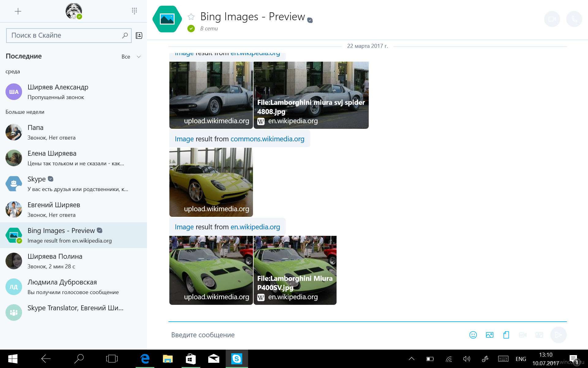Click the ЛД avatar of Людмила Дубровская
This screenshot has width=588, height=368.
point(14,287)
